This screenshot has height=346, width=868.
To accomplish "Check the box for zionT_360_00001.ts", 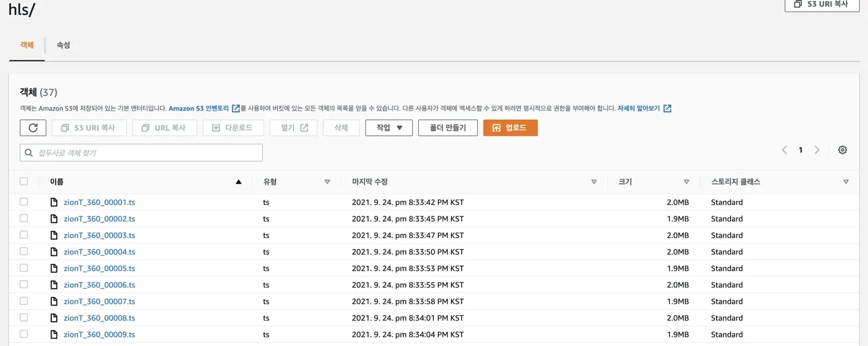I will [x=24, y=202].
